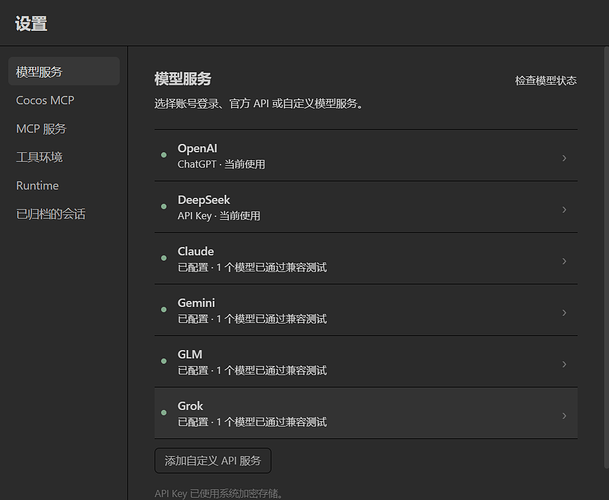
Task: Open the GLM row chevron arrow
Action: click(x=564, y=364)
